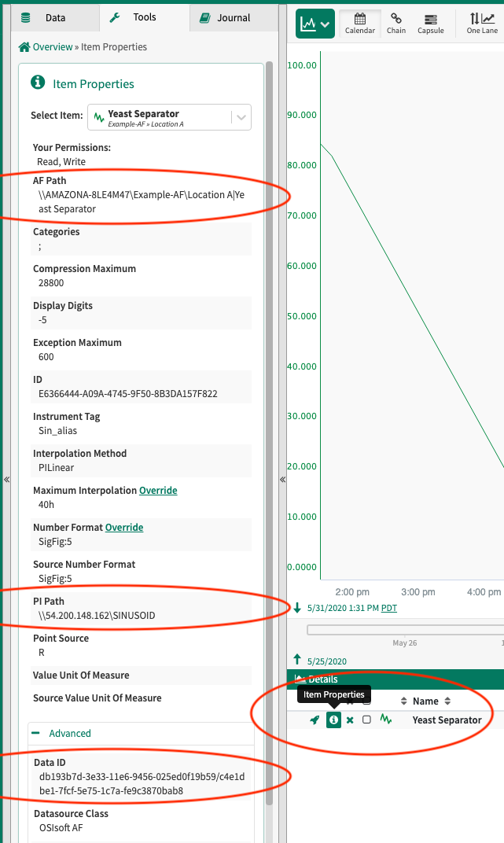This screenshot has width=504, height=843.
Task: Click the green signal icon beside Yeast Separator
Action: pos(386,720)
